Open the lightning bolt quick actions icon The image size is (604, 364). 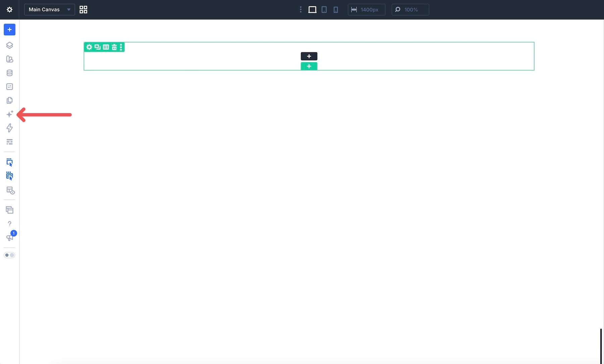click(x=9, y=128)
